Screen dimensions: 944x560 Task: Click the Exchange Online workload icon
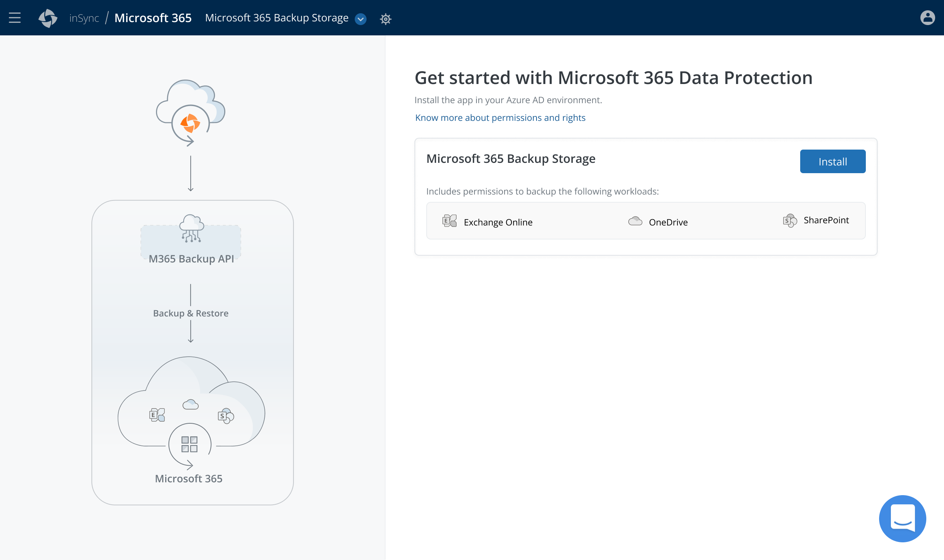(x=450, y=221)
